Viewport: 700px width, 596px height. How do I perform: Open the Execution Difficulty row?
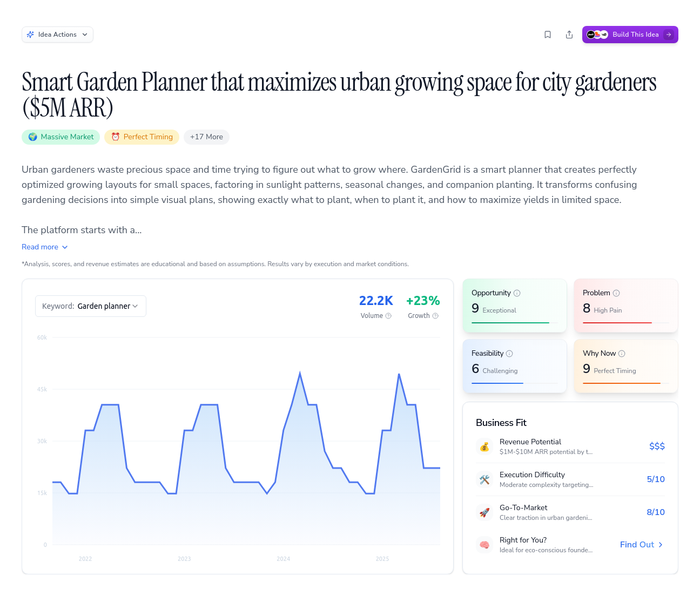pyautogui.click(x=570, y=479)
